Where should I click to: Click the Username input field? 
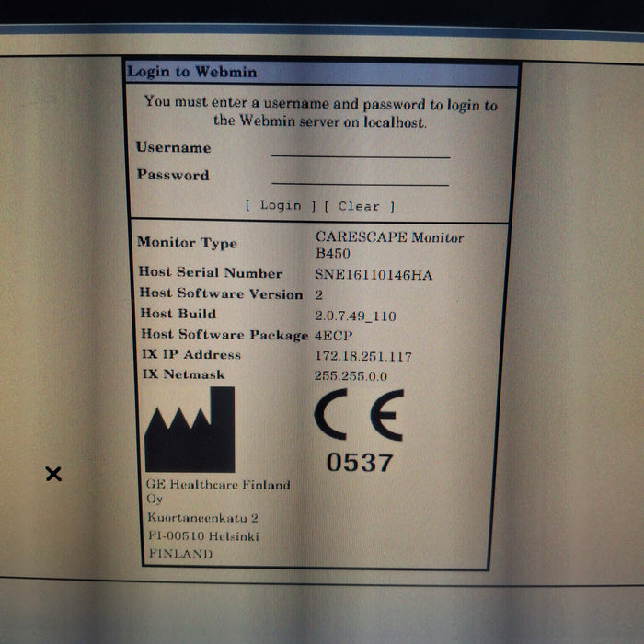361,149
